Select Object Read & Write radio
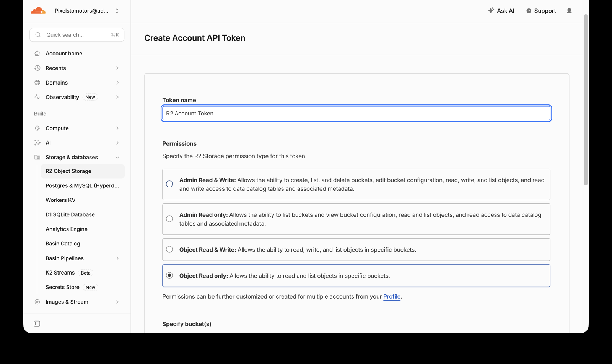 click(x=169, y=249)
